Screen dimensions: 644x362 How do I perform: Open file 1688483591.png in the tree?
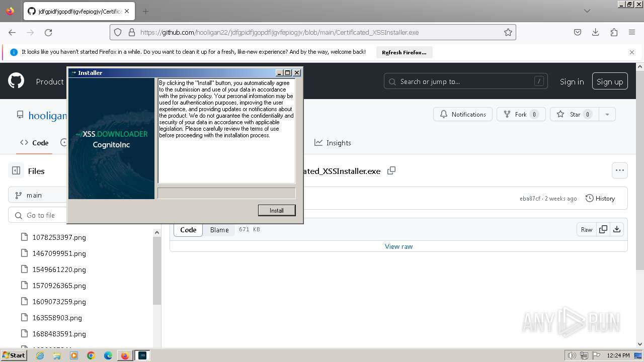click(59, 334)
